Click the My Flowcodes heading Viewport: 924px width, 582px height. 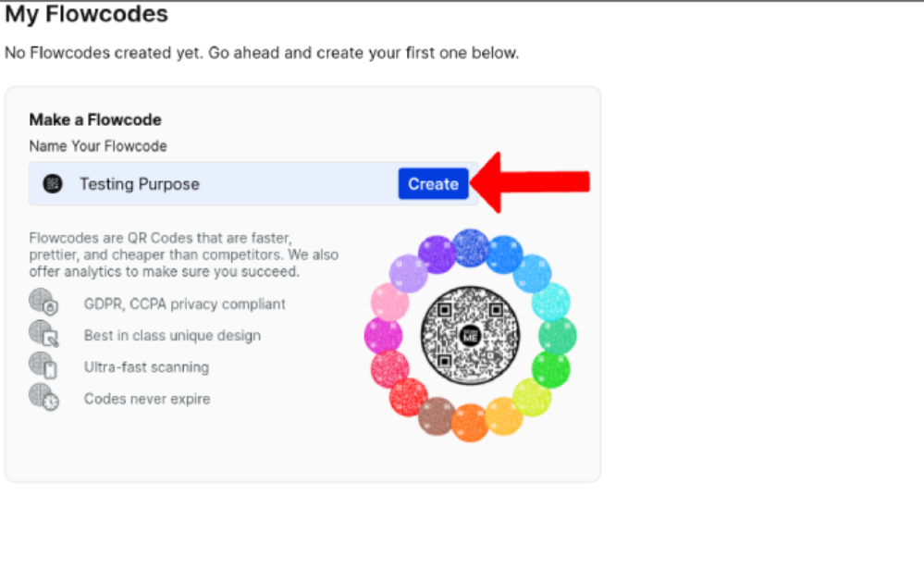(87, 14)
